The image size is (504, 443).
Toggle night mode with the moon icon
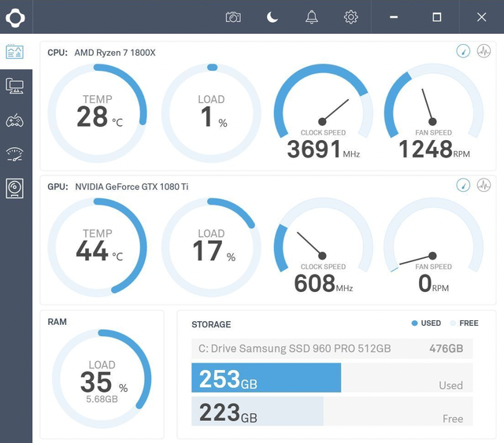272,17
